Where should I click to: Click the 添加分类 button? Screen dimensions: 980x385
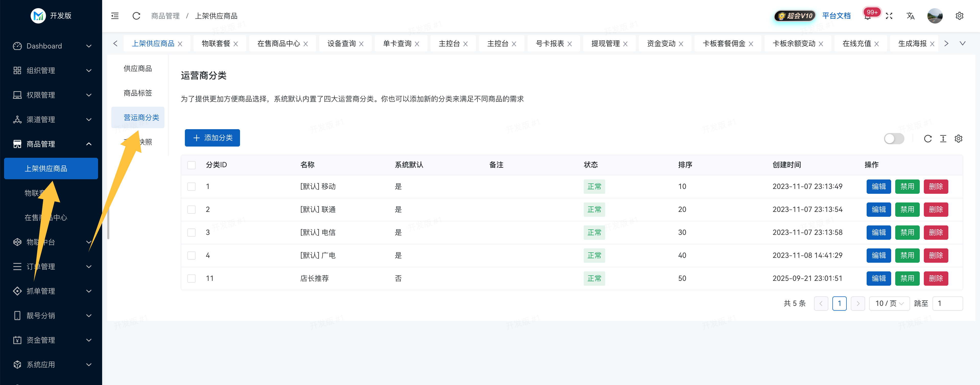(212, 138)
